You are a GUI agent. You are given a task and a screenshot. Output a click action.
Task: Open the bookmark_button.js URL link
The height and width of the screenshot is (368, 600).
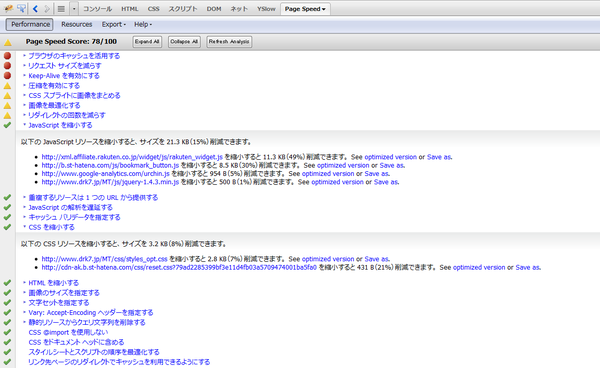pos(110,165)
